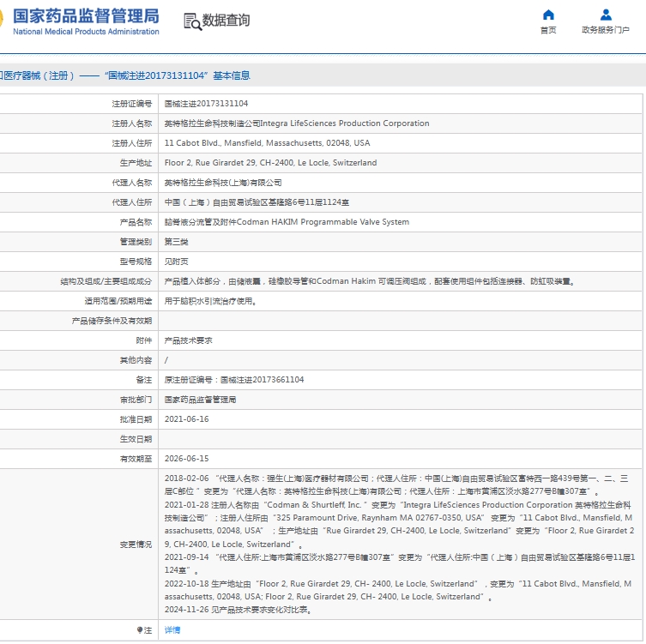Click the approval date 2021-06-16
Image resolution: width=646 pixels, height=644 pixels.
(x=187, y=419)
